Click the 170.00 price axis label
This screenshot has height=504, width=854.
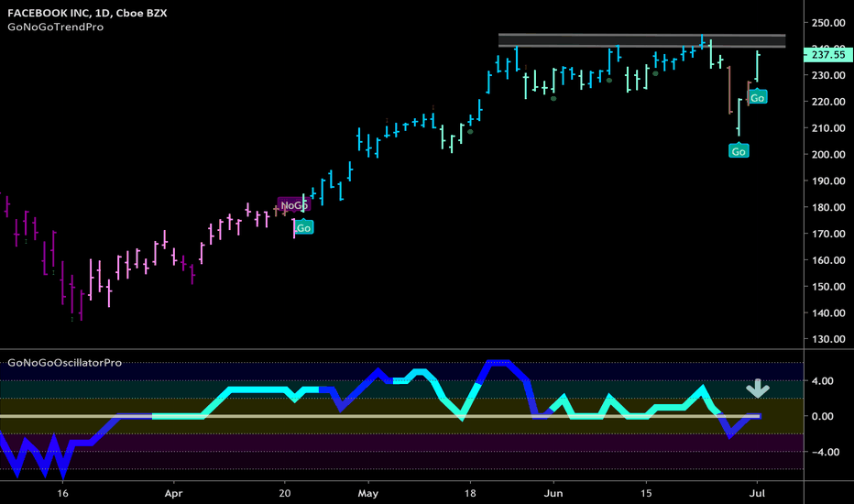coord(828,234)
